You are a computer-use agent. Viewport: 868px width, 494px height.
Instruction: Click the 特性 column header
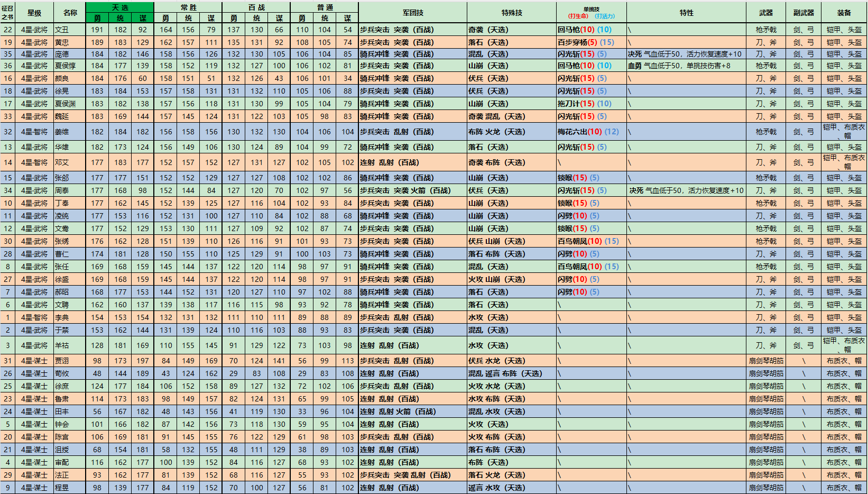(687, 13)
